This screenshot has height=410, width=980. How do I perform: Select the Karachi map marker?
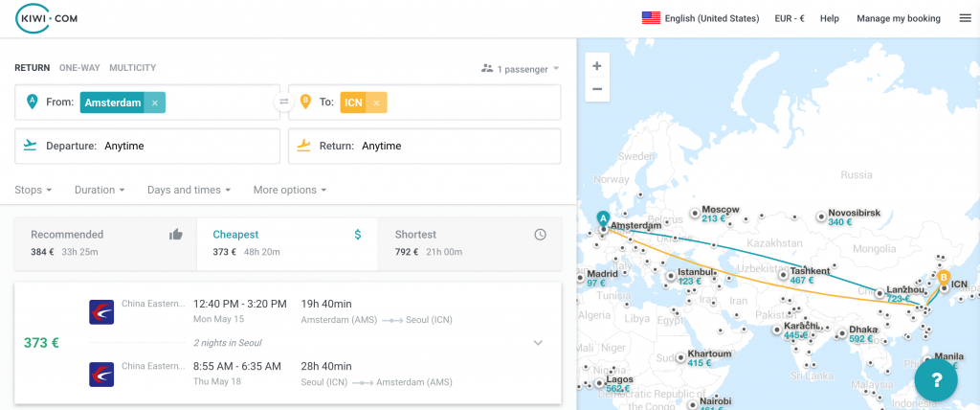click(x=778, y=330)
